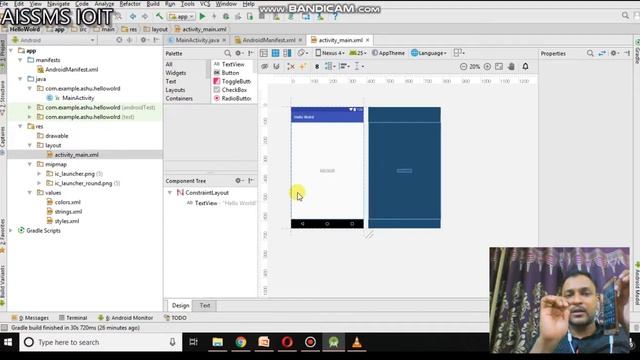Open the TODO tool window
This screenshot has width=640, height=360.
point(175,318)
